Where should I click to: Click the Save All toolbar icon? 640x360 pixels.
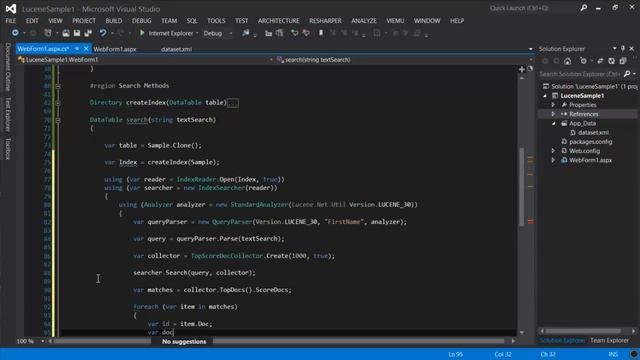point(88,33)
